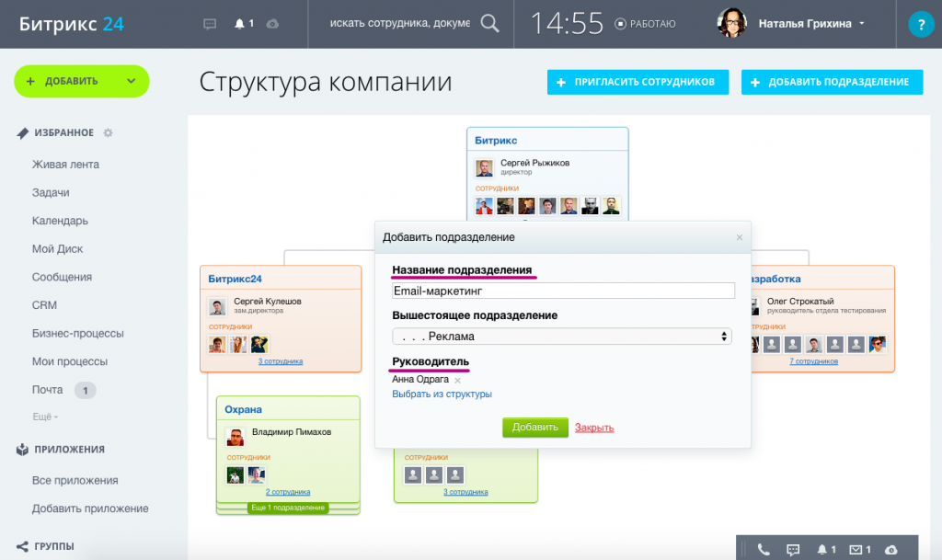Viewport: 942px width, 560px height.
Task: Click Олег Строкатый name in card
Action: (x=800, y=302)
